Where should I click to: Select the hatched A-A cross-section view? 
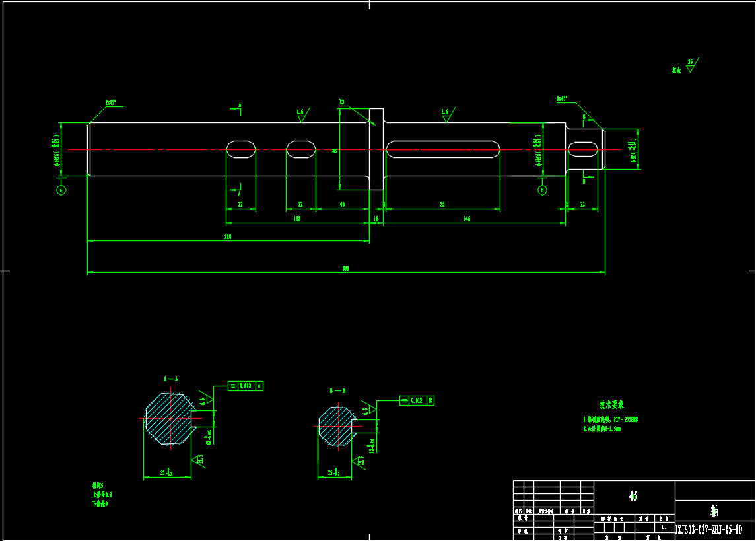pyautogui.click(x=170, y=419)
